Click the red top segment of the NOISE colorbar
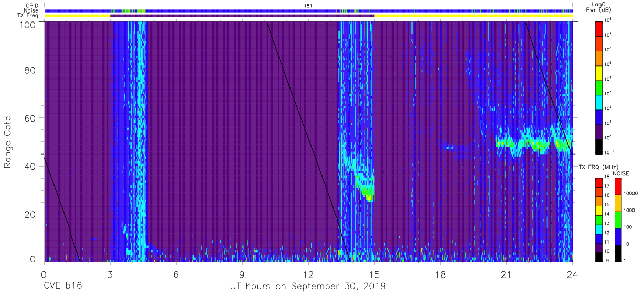644x297 pixels. (618, 186)
